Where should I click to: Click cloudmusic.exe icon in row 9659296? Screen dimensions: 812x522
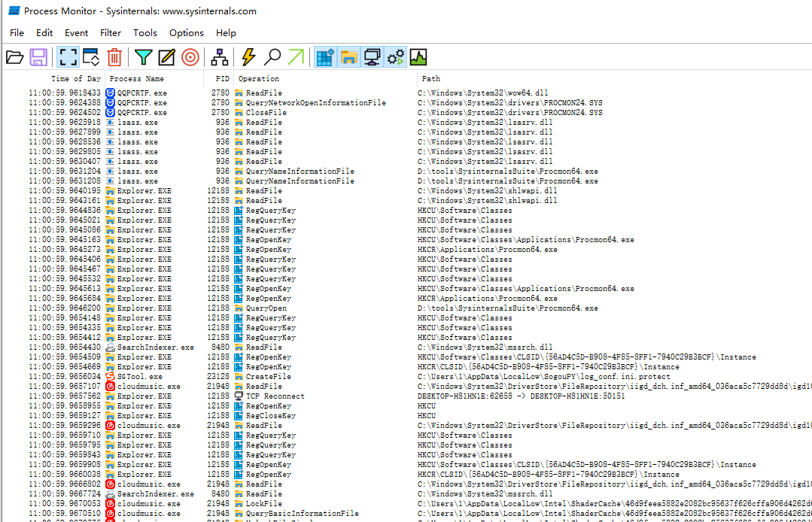[x=110, y=426]
